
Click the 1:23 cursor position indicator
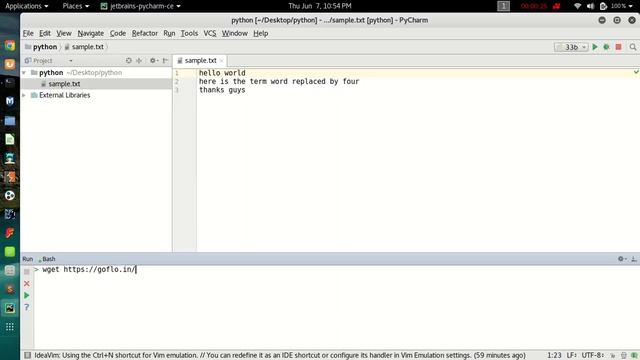[x=554, y=356]
